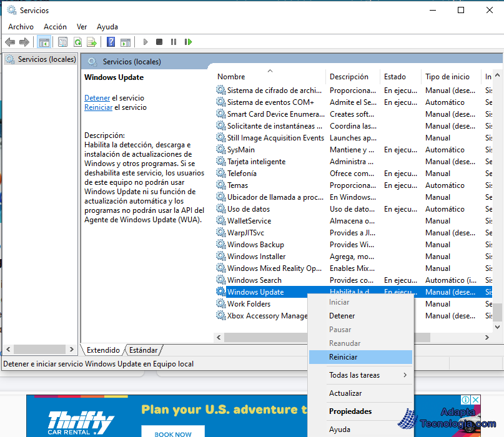Image resolution: width=504 pixels, height=437 pixels.
Task: Click the gear icon beside Work Folders
Action: (221, 304)
